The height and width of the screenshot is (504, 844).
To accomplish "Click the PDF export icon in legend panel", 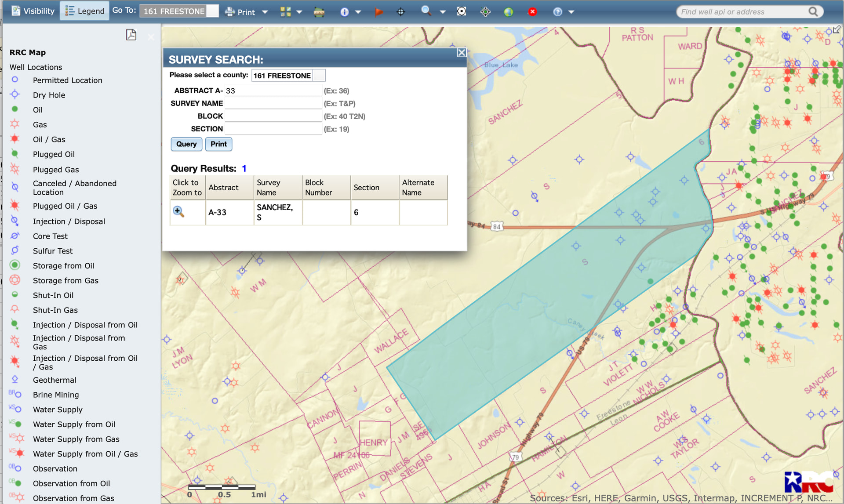I will [131, 35].
